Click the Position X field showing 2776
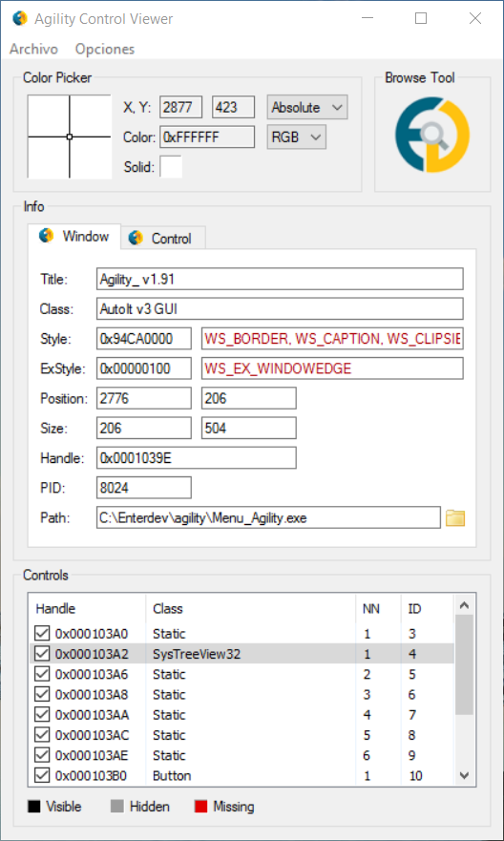 (144, 398)
